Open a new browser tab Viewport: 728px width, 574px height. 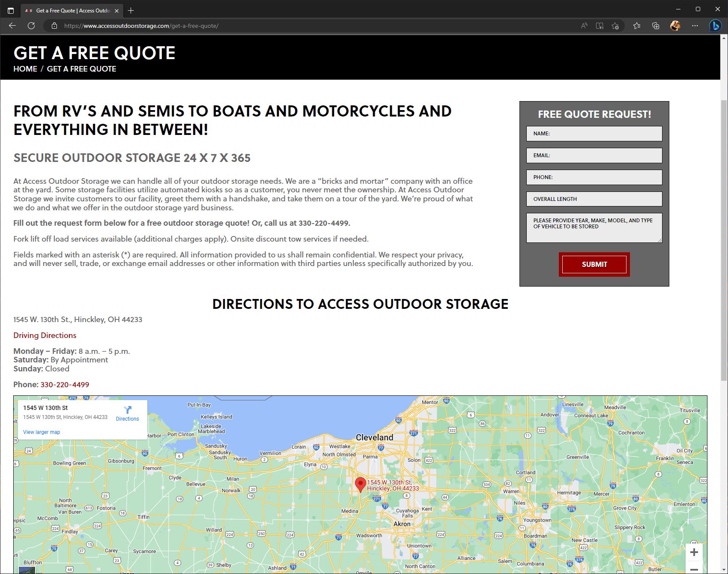tap(131, 10)
